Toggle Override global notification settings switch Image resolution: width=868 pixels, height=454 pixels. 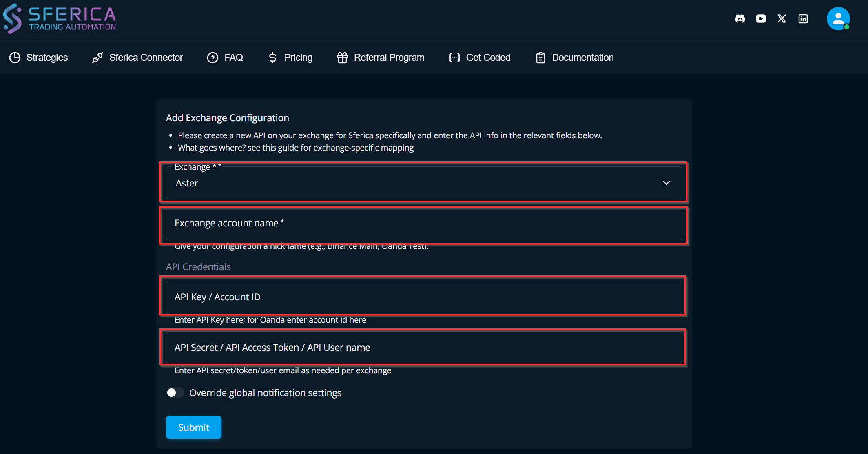click(x=175, y=393)
